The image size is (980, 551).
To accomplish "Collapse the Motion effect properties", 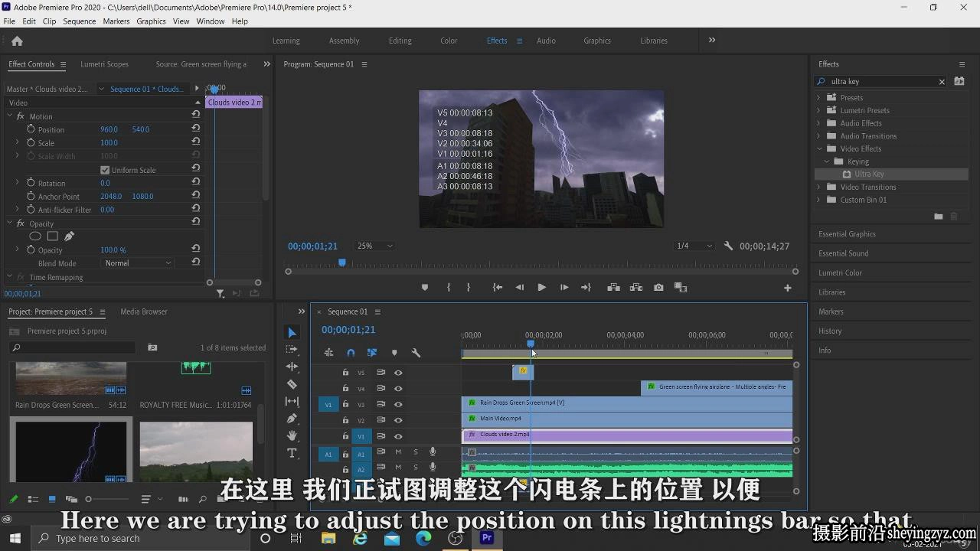I will point(10,116).
